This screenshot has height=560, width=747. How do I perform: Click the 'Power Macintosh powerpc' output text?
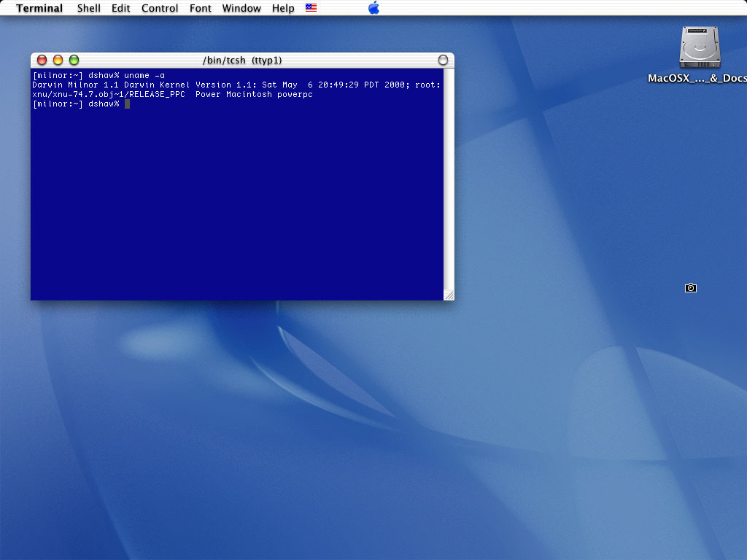254,94
